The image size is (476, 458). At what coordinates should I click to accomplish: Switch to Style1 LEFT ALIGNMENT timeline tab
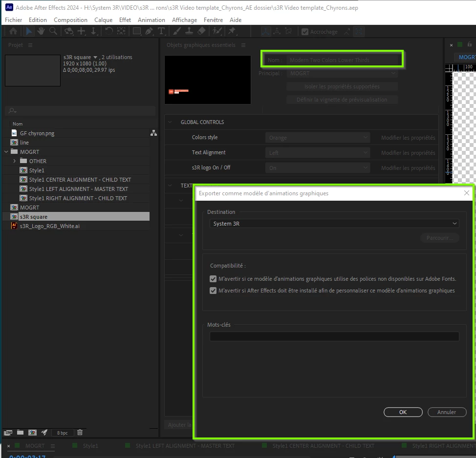[x=185, y=446]
